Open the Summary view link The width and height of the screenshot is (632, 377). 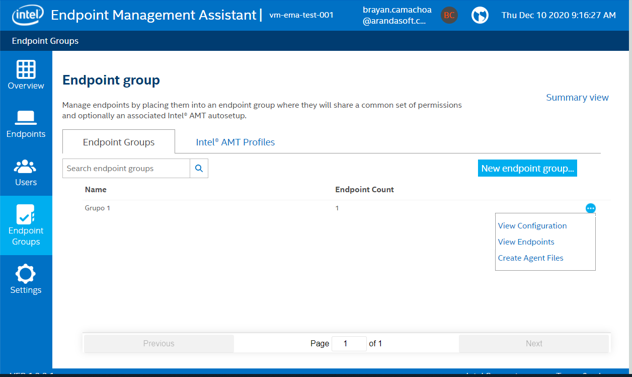(x=577, y=98)
